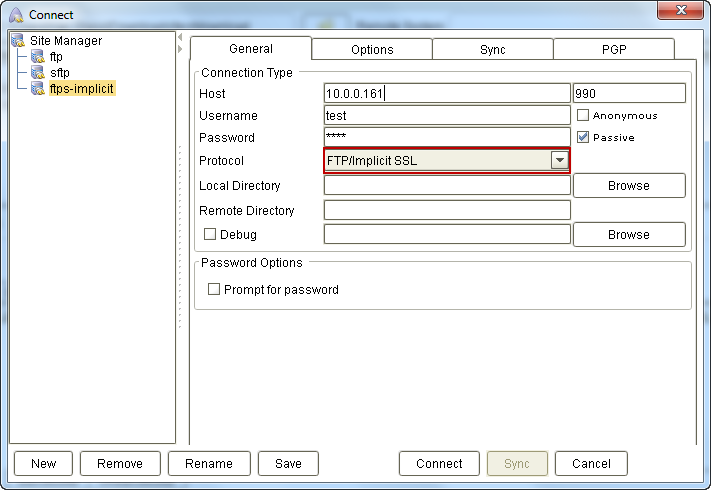Switch to the General tab

coord(251,49)
